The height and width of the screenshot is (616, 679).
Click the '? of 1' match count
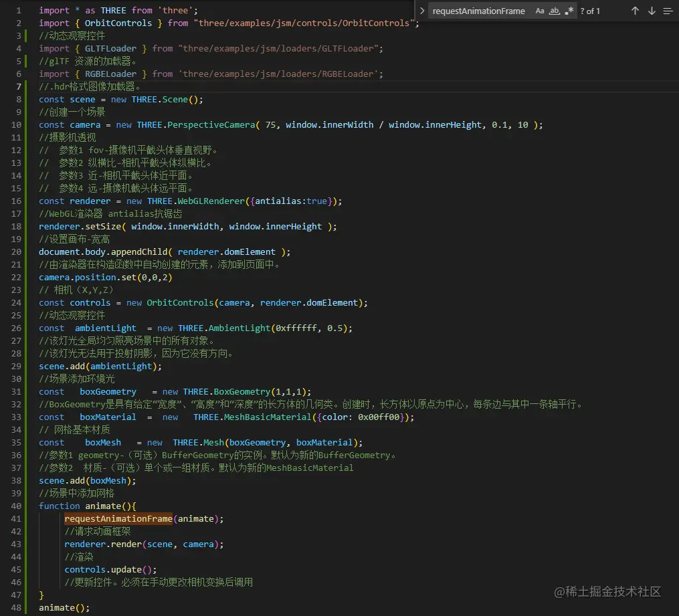[x=590, y=11]
